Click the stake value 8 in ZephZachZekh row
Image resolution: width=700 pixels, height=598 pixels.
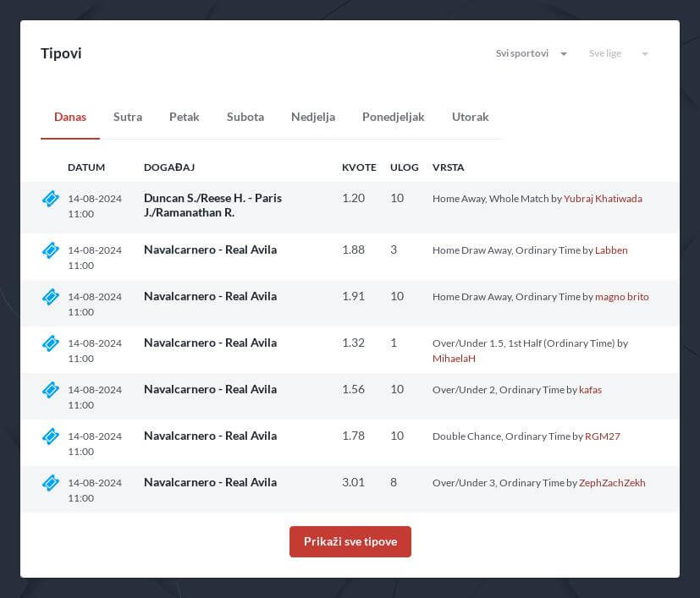[394, 482]
